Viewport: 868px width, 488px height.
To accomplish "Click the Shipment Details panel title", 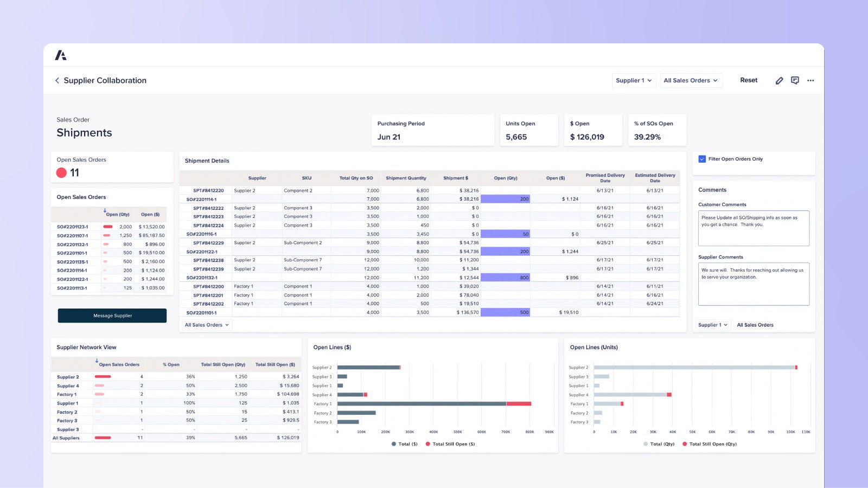I will click(x=207, y=160).
